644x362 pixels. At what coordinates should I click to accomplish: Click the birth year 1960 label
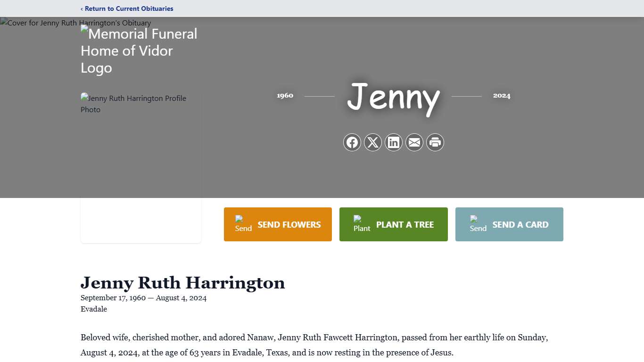285,96
